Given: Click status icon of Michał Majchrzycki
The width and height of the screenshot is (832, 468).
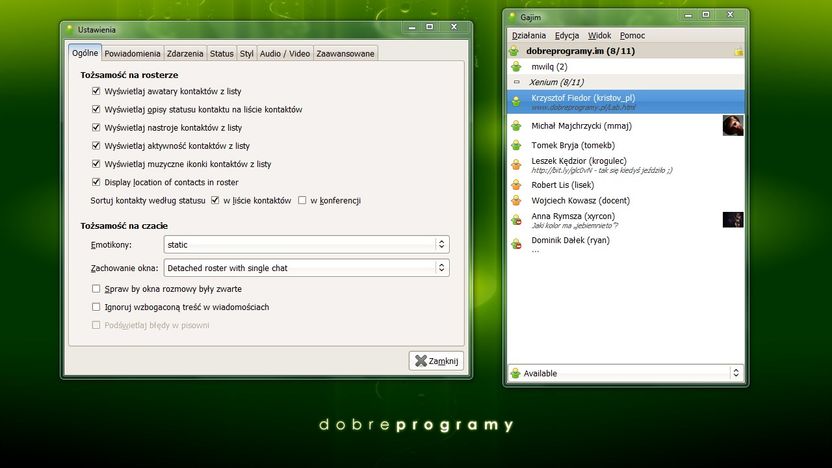Looking at the screenshot, I should pos(516,126).
